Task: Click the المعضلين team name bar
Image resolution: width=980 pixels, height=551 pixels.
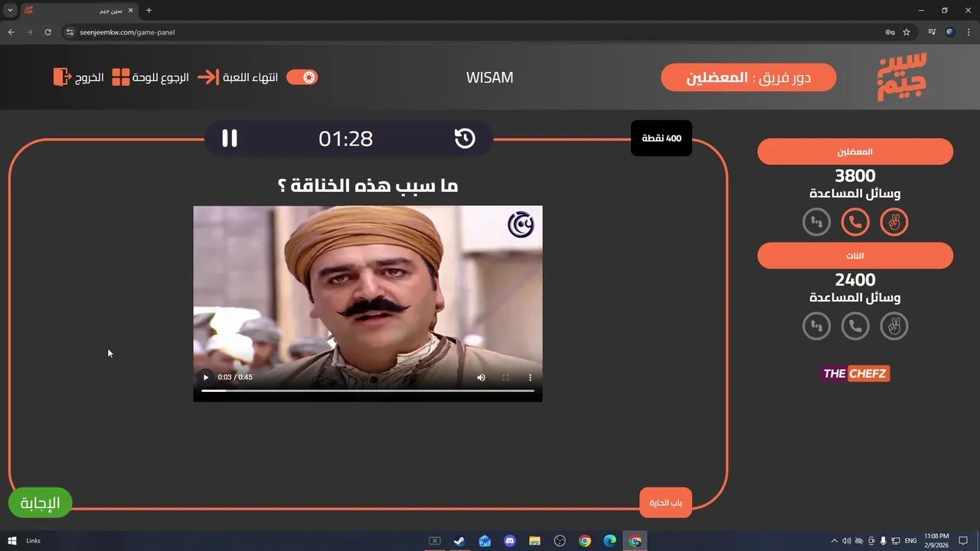Action: 855,152
